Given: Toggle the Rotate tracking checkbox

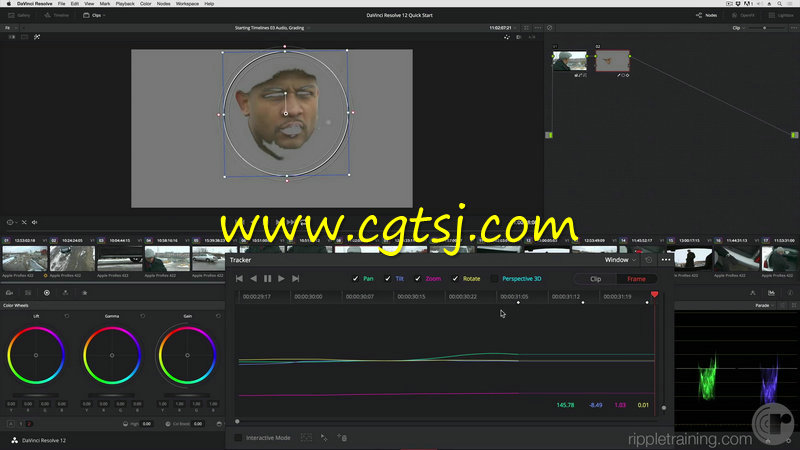Looking at the screenshot, I should pyautogui.click(x=455, y=279).
